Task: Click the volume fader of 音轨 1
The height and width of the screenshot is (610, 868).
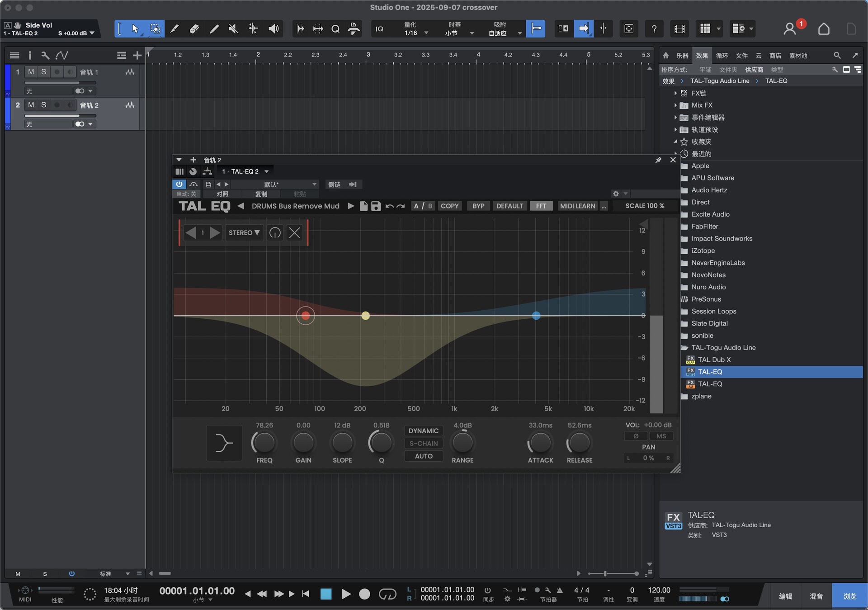Action: tap(61, 83)
